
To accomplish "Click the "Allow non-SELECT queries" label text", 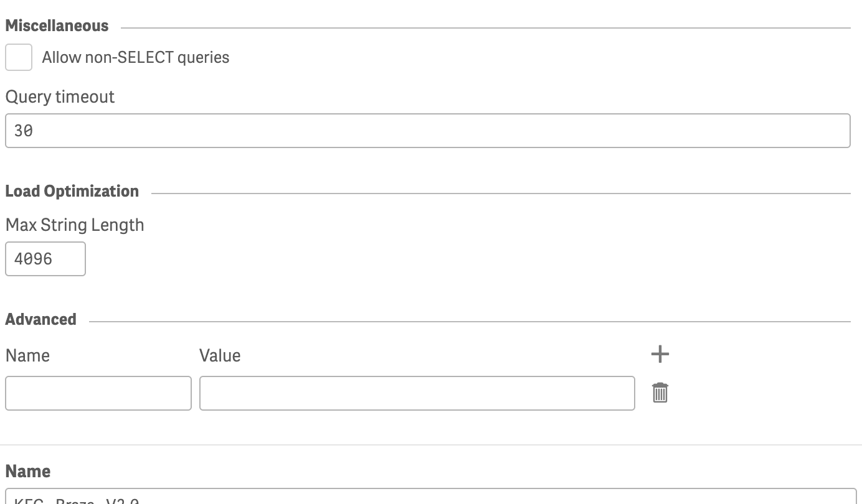I will coord(136,57).
